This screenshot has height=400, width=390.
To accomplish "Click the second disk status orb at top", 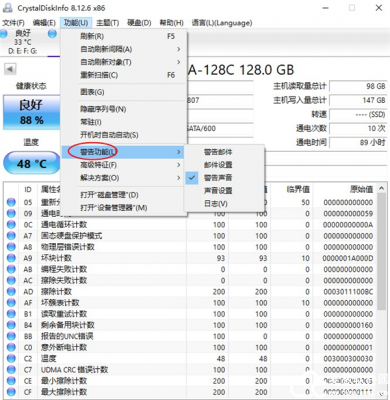I will pos(52,34).
